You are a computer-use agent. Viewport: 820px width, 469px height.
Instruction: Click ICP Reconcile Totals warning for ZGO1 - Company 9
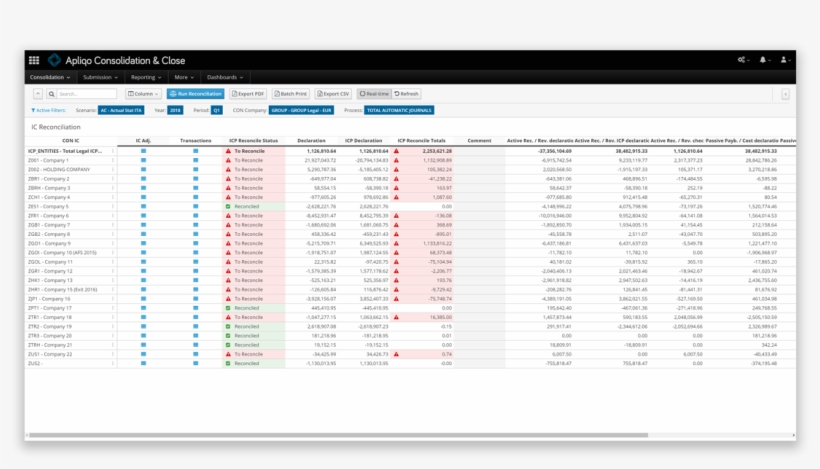pyautogui.click(x=396, y=243)
